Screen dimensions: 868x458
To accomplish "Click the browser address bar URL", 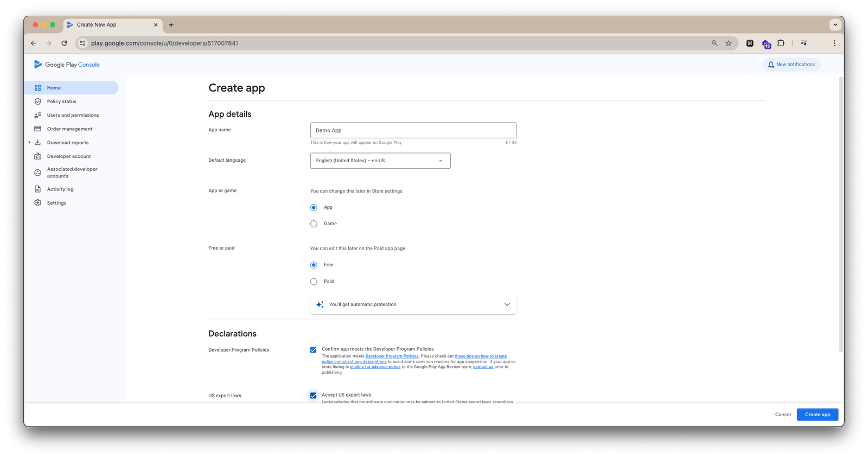I will click(x=164, y=43).
